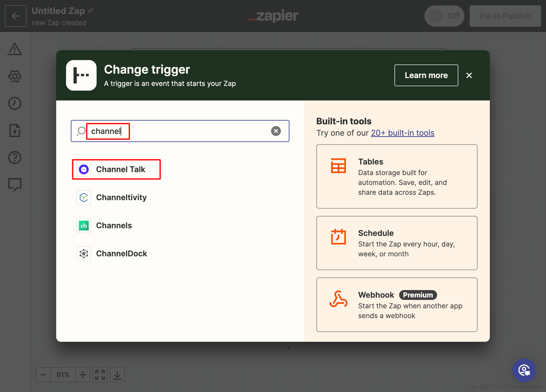Open Zap settings gear icon
Viewport: 546px width, 392px height.
coord(15,76)
